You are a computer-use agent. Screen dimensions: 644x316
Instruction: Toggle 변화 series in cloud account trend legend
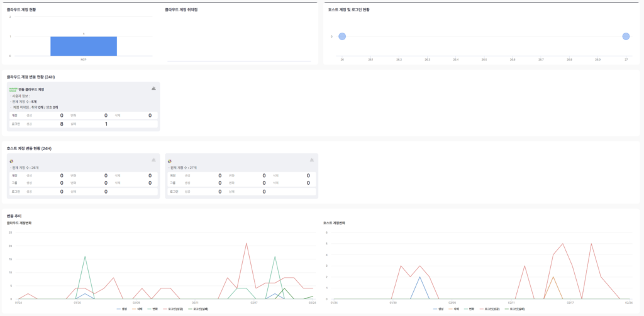click(153, 309)
